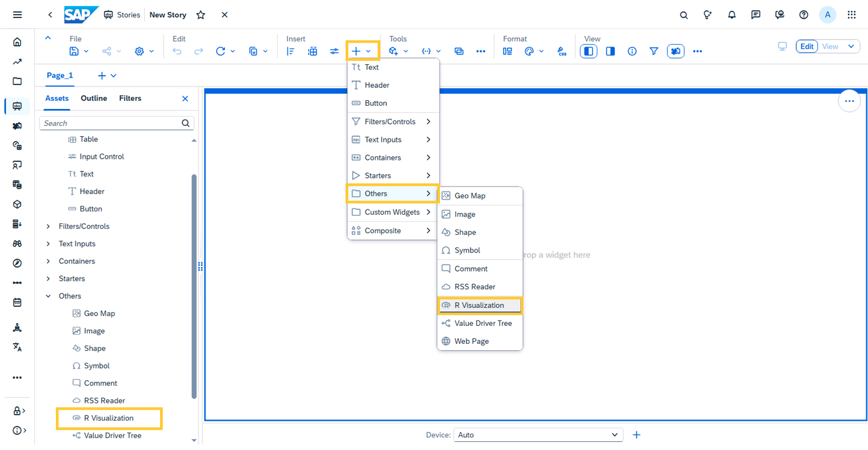Close the New Story tab
Image resolution: width=868 pixels, height=450 pixels.
[x=225, y=15]
